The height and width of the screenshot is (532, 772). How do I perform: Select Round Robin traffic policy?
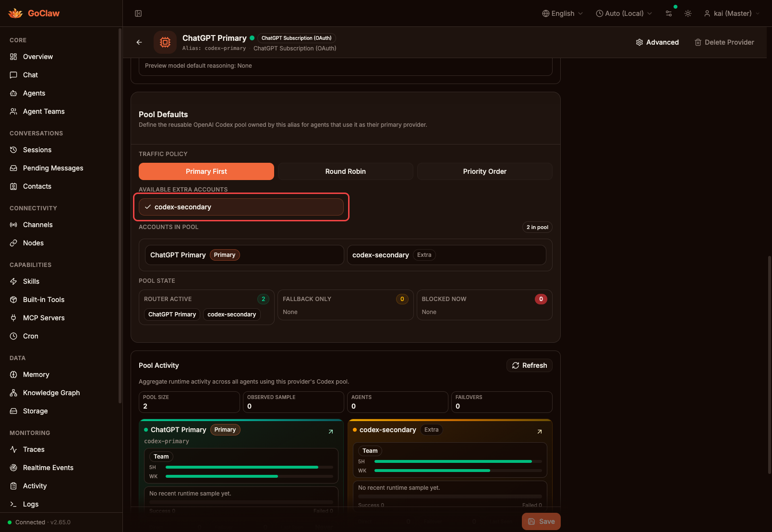(x=346, y=171)
